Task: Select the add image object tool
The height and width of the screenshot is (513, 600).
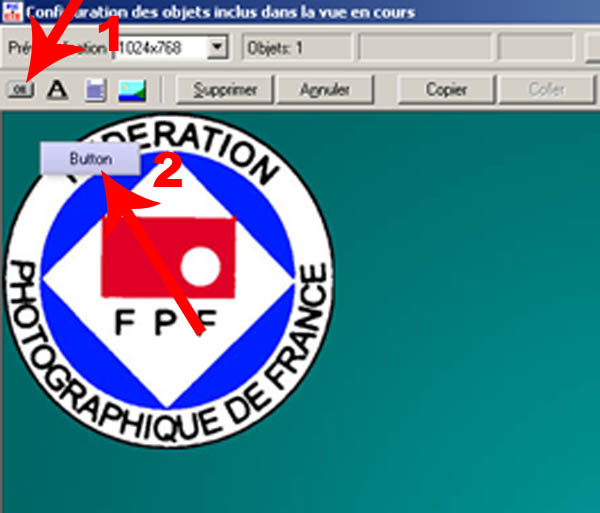Action: 132,90
